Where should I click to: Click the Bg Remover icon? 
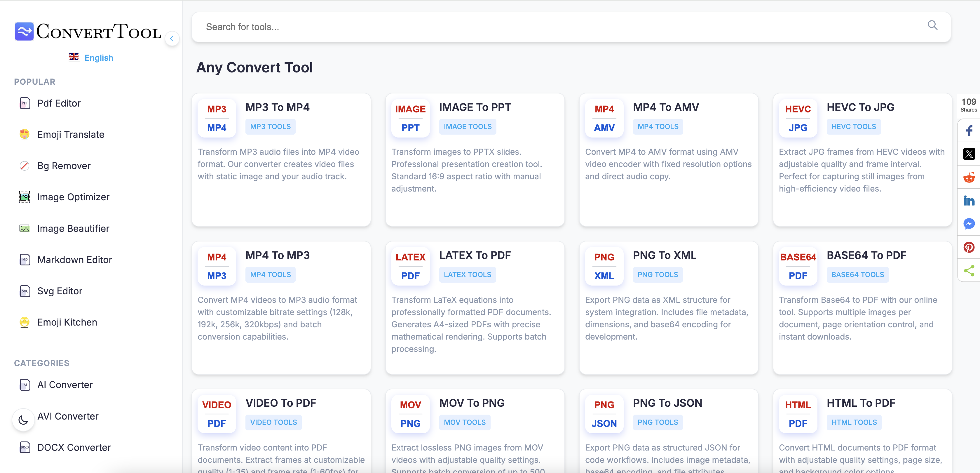tap(25, 166)
